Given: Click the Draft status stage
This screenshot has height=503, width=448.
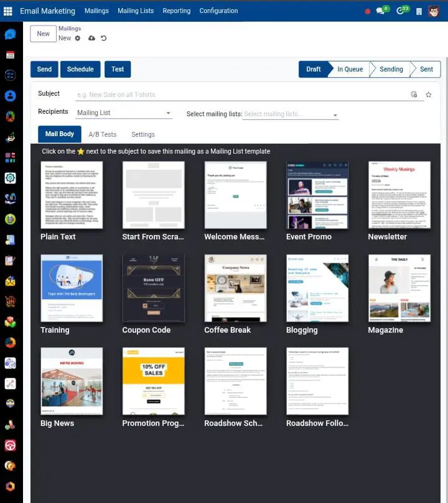Looking at the screenshot, I should point(313,69).
